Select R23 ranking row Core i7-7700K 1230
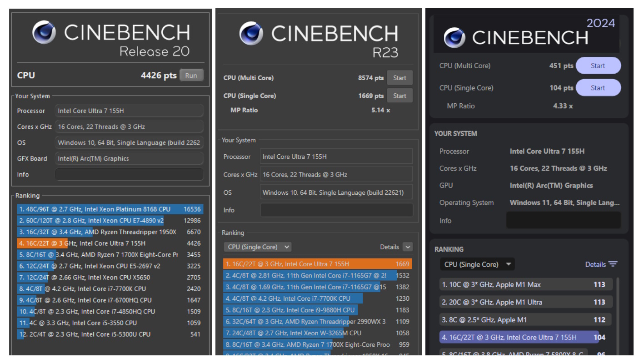This screenshot has height=364, width=644. [318, 298]
